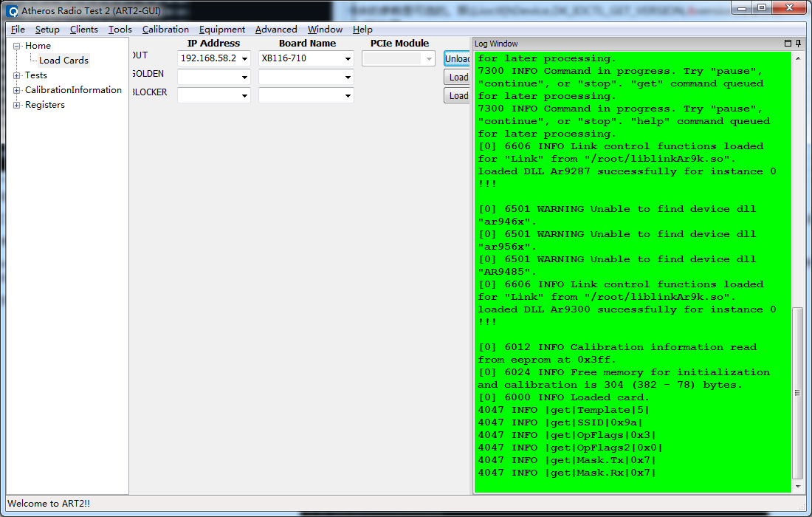812x517 pixels.
Task: Expand the CalibrationInformation tree node
Action: tap(16, 90)
